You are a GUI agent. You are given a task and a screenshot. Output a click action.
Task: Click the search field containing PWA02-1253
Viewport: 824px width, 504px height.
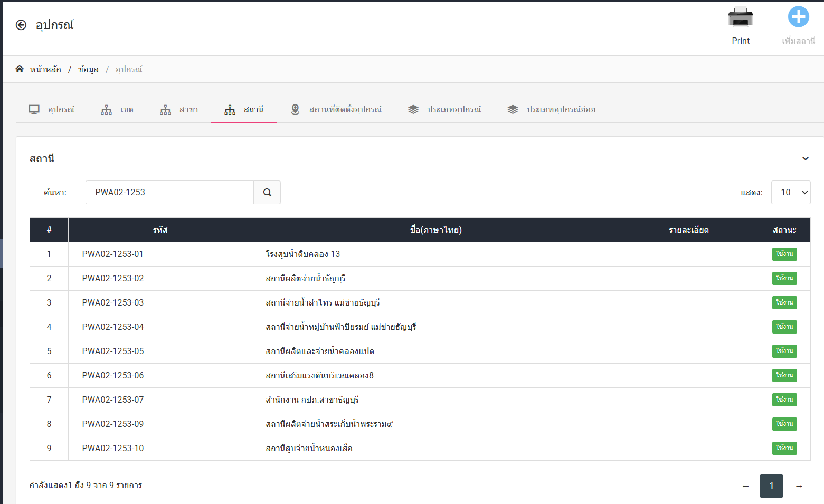169,193
